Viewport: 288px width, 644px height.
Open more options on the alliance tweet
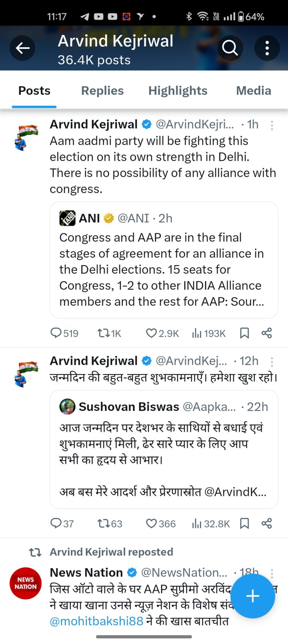(x=271, y=125)
